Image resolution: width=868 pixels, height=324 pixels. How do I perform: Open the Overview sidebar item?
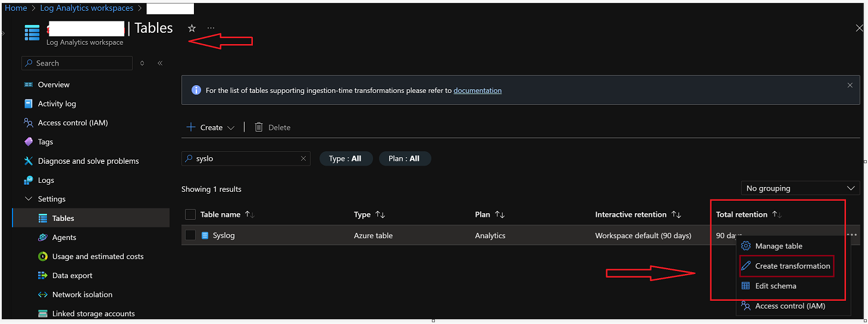(x=54, y=85)
